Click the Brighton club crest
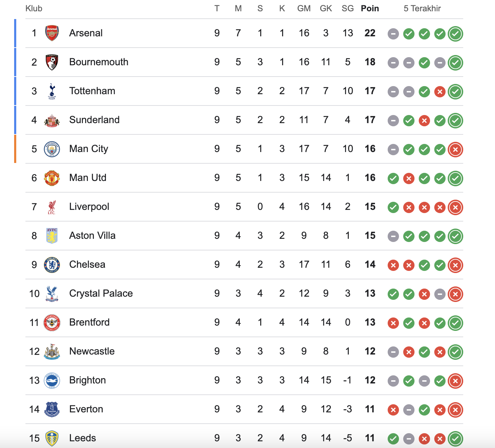 [x=52, y=380]
